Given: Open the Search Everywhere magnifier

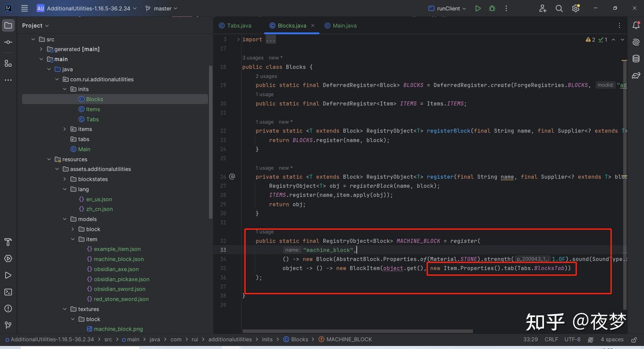Looking at the screenshot, I should coord(559,9).
